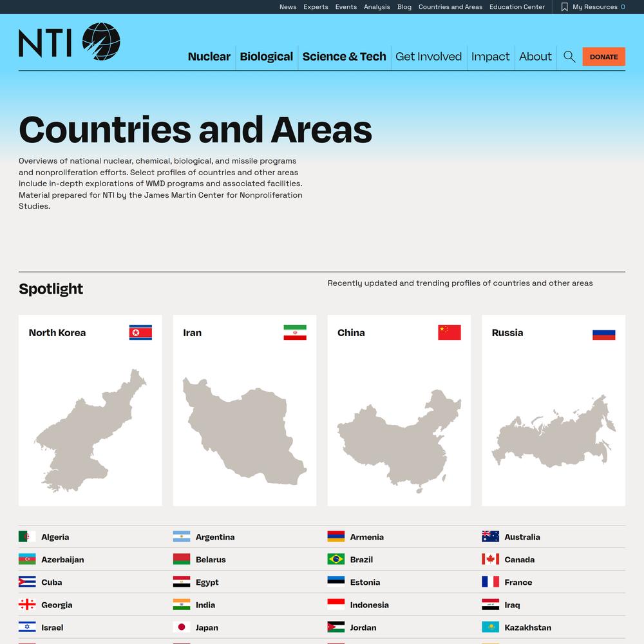Click the NTI globe logo
The height and width of the screenshot is (644, 644).
[x=101, y=41]
